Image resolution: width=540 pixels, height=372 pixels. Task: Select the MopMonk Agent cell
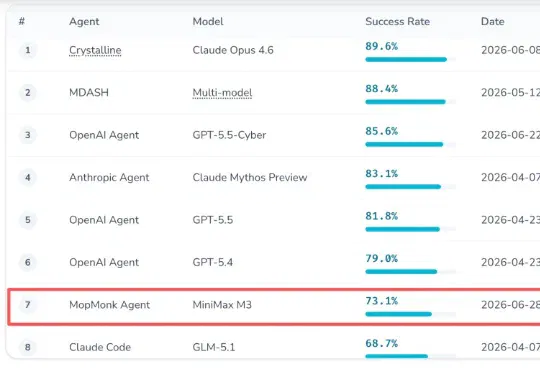pyautogui.click(x=110, y=305)
